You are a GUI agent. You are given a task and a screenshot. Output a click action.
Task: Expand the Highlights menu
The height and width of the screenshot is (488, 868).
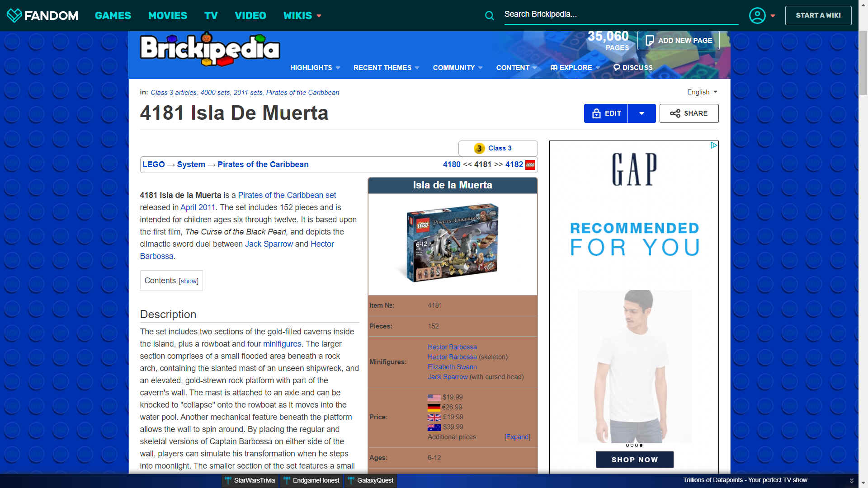click(315, 67)
